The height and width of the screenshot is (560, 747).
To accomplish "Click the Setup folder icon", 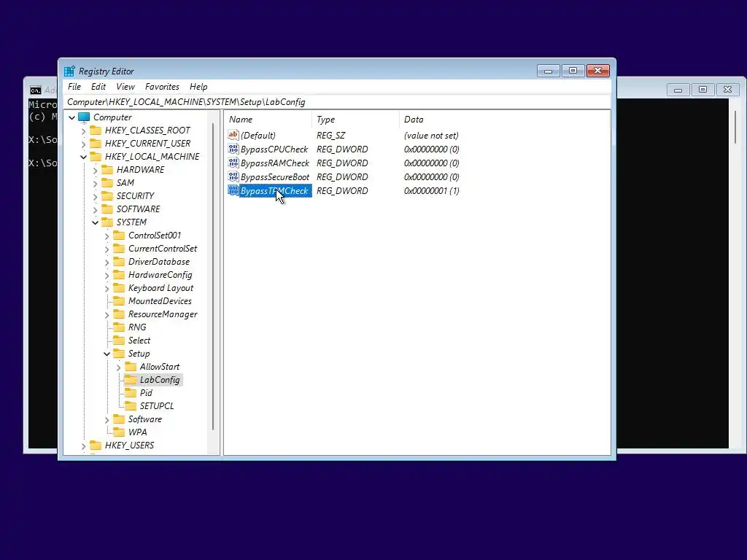I will 119,354.
